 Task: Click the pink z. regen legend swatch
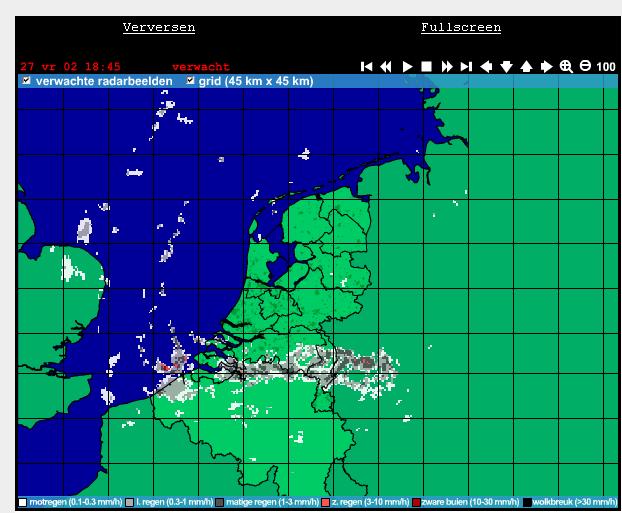[x=325, y=502]
